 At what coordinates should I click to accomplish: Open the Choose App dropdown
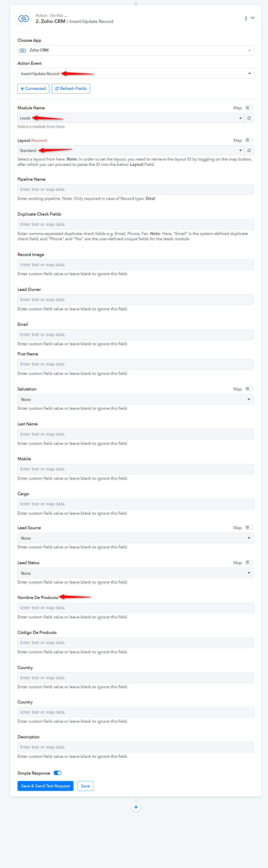[x=136, y=51]
